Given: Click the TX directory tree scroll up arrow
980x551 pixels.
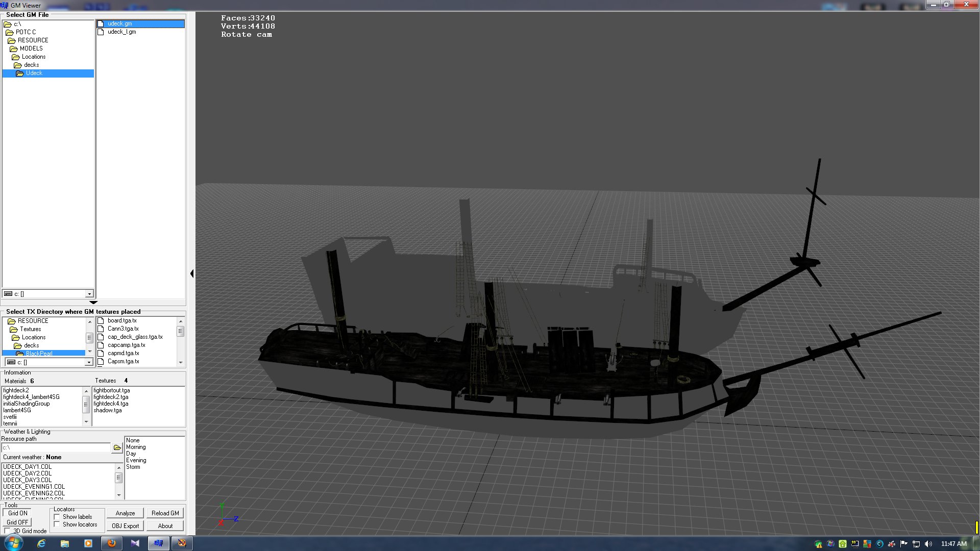Looking at the screenshot, I should [x=90, y=321].
